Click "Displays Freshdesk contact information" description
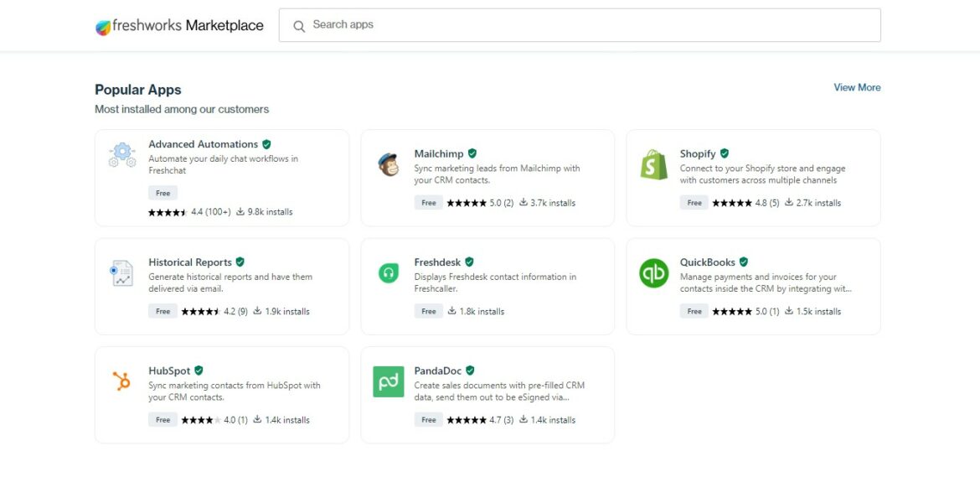 click(495, 283)
